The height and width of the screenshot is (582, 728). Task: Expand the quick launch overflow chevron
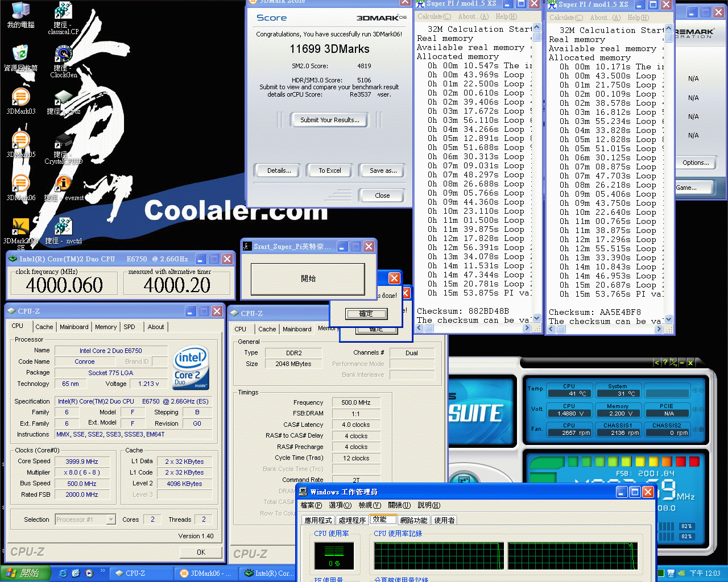103,571
